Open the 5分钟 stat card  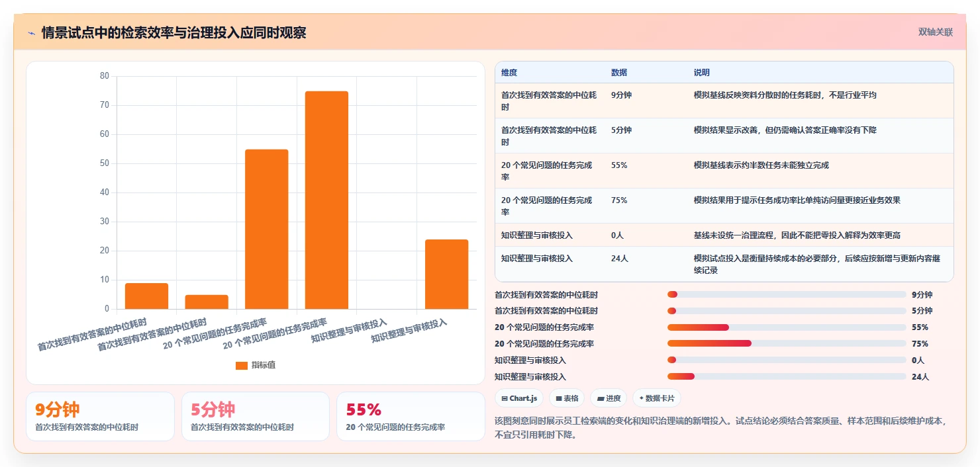point(256,416)
